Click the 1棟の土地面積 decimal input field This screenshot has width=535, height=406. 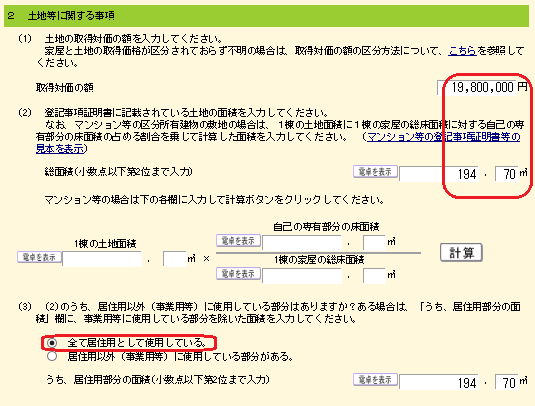click(x=175, y=259)
